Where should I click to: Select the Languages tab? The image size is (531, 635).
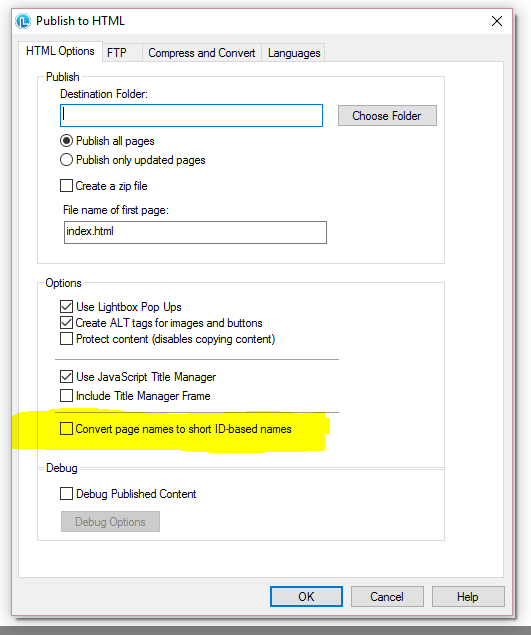[294, 53]
